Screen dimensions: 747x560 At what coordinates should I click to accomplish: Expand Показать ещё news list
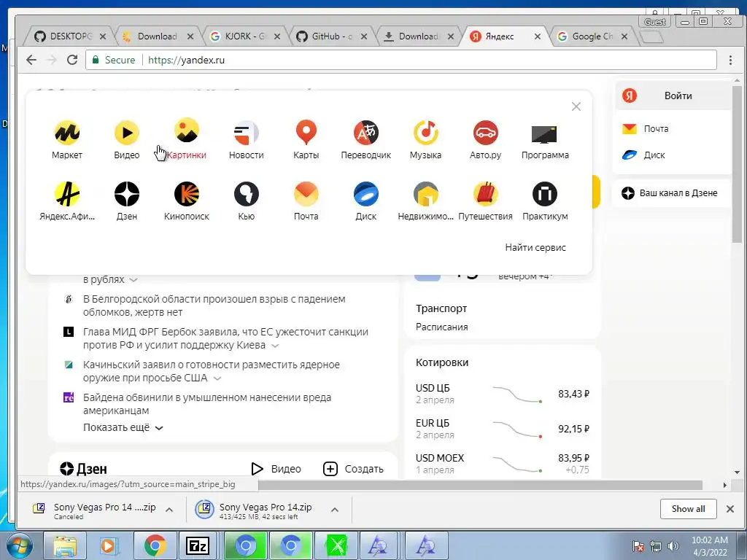(123, 427)
